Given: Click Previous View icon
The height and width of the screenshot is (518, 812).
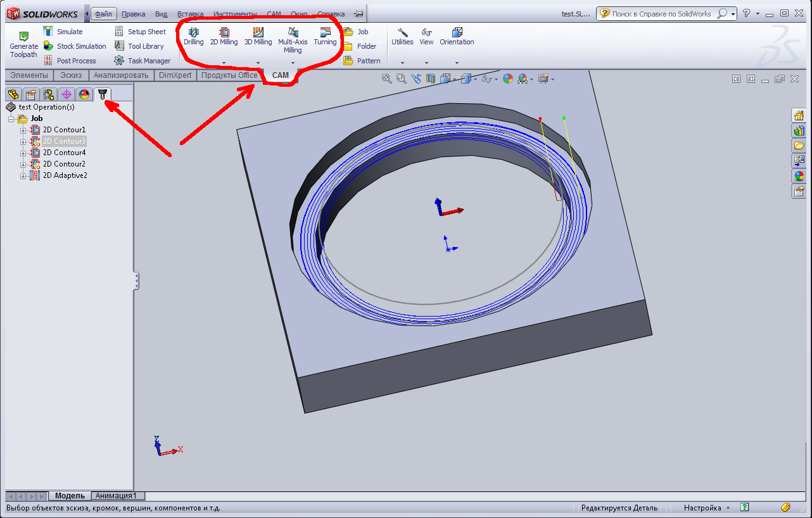Looking at the screenshot, I should [x=416, y=79].
